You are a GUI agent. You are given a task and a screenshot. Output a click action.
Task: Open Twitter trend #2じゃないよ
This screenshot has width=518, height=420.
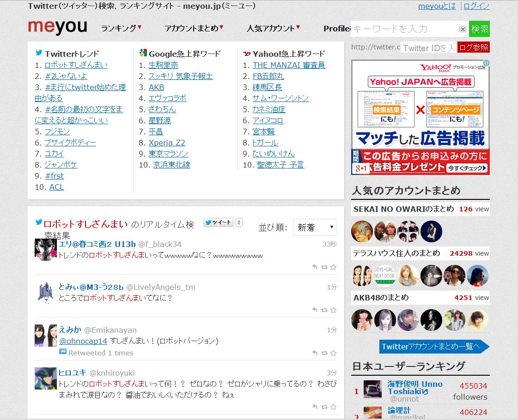pos(66,76)
